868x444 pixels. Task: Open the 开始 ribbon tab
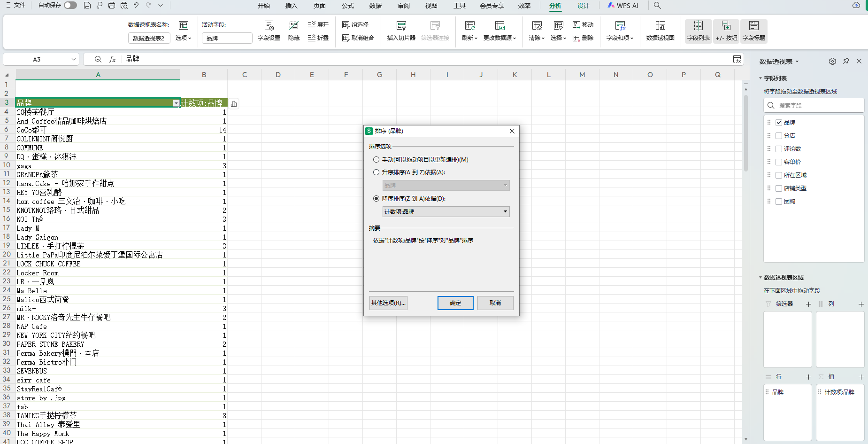[x=264, y=6]
